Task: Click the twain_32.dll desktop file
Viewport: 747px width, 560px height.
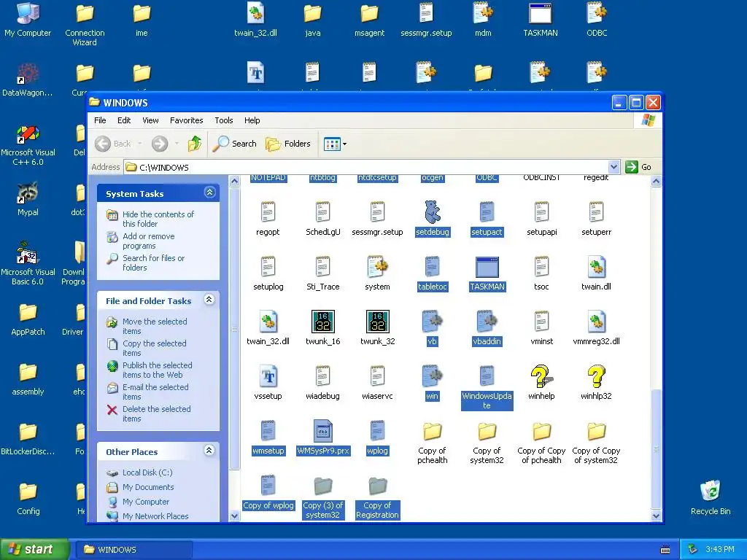Action: (x=255, y=20)
